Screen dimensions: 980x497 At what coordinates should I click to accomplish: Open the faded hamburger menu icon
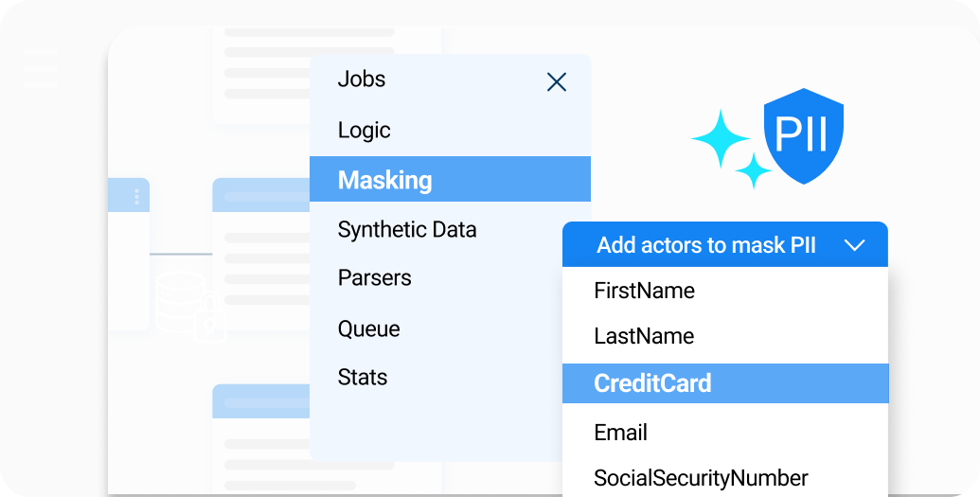(41, 68)
